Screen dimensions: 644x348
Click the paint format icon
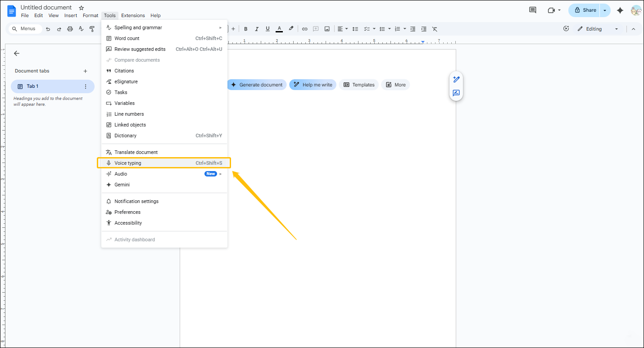point(92,29)
